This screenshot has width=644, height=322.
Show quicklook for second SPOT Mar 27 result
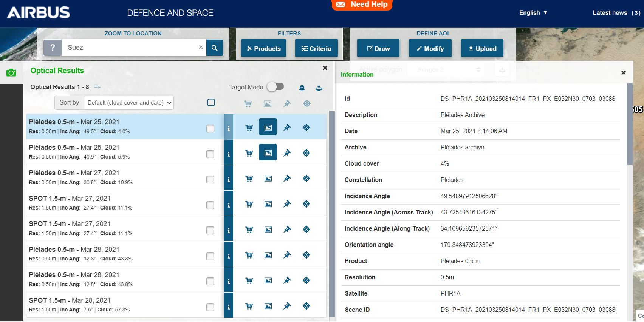click(268, 229)
